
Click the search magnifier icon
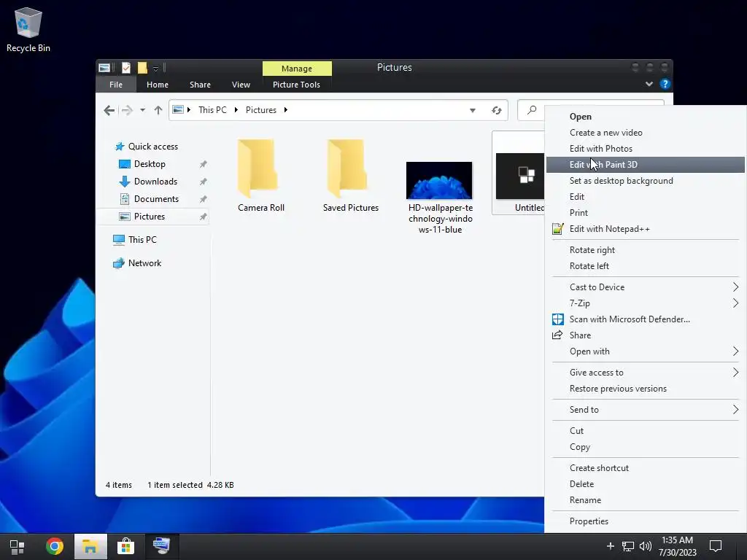pos(532,110)
